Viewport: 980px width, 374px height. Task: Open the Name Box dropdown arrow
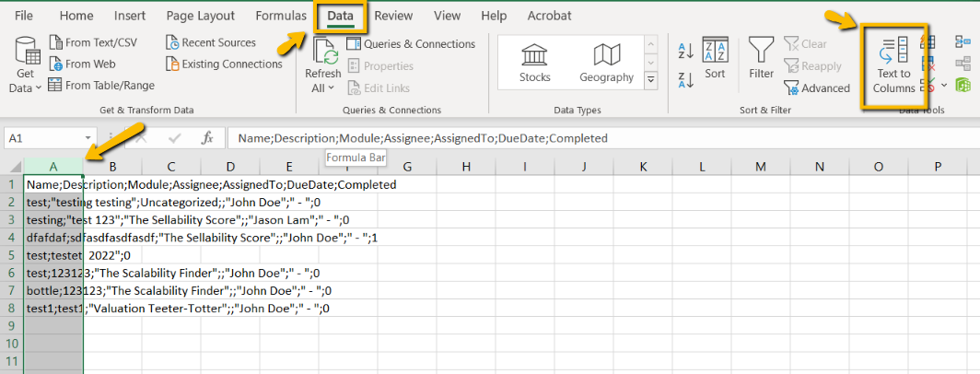coord(88,138)
